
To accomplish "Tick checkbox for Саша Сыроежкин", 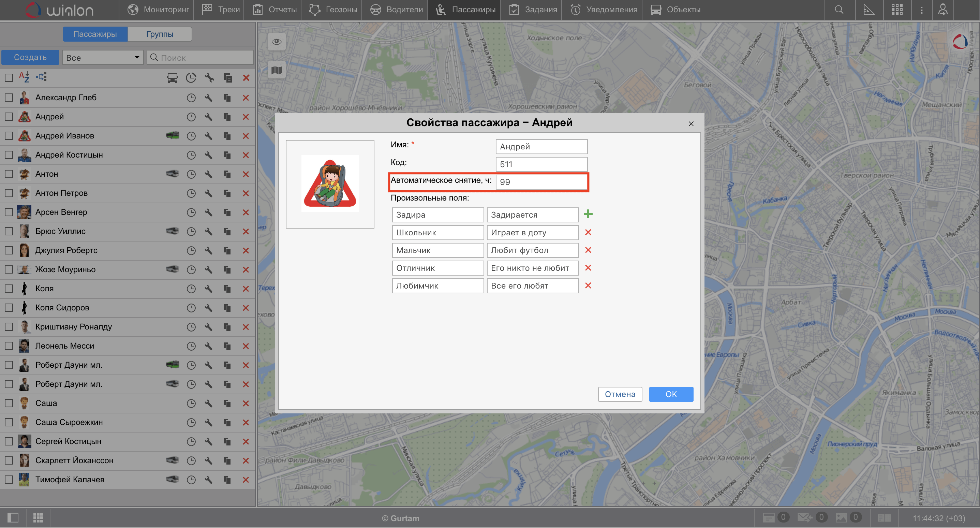I will (x=9, y=422).
